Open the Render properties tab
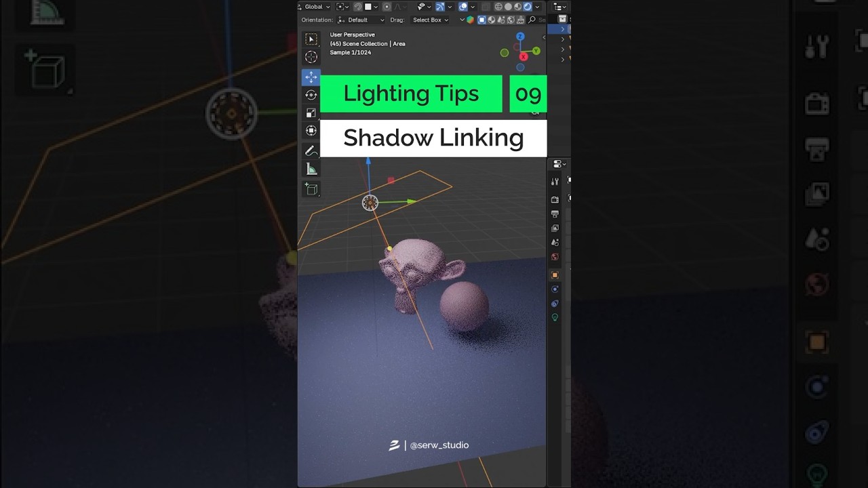Image resolution: width=868 pixels, height=488 pixels. coord(555,200)
